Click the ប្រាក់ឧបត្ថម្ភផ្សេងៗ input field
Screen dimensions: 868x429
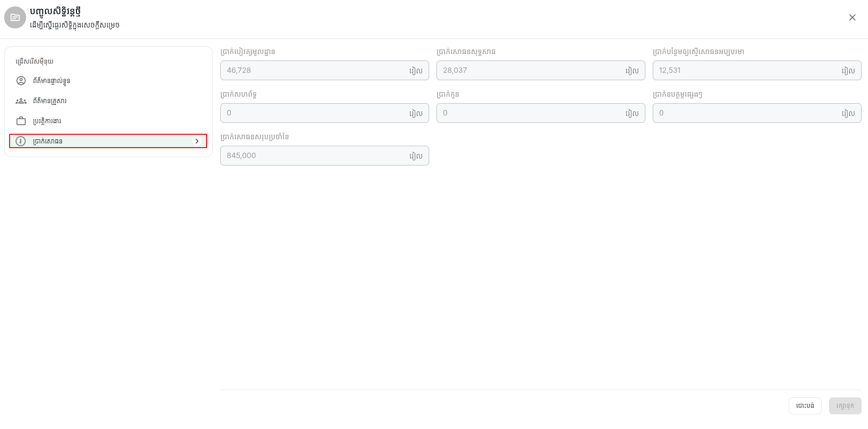(x=757, y=113)
